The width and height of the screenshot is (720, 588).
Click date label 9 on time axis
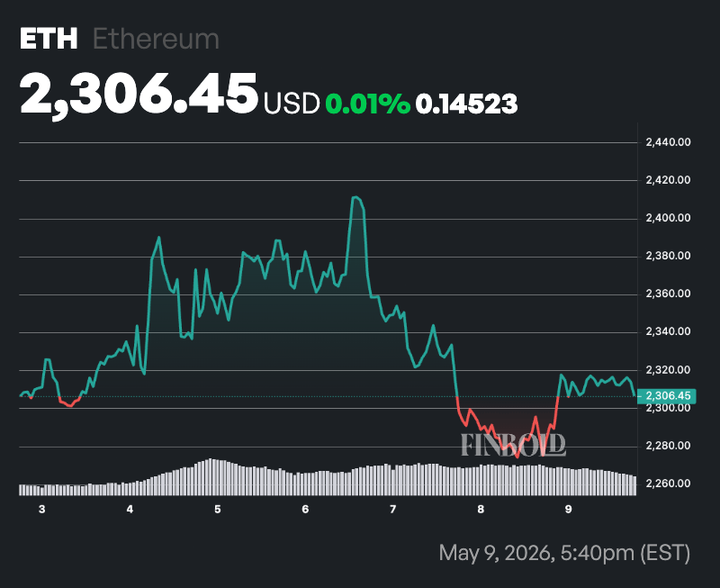tap(569, 509)
